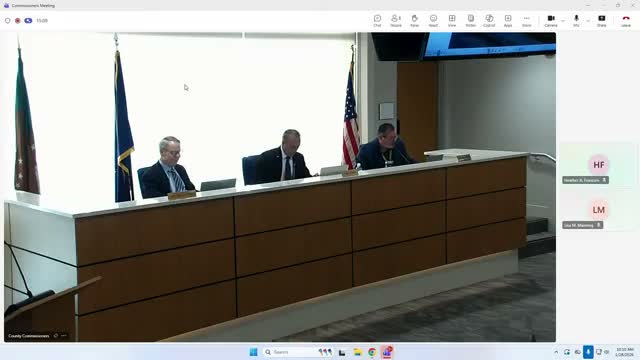Expand camera options dropdown arrow
The height and width of the screenshot is (360, 640).
563,20
